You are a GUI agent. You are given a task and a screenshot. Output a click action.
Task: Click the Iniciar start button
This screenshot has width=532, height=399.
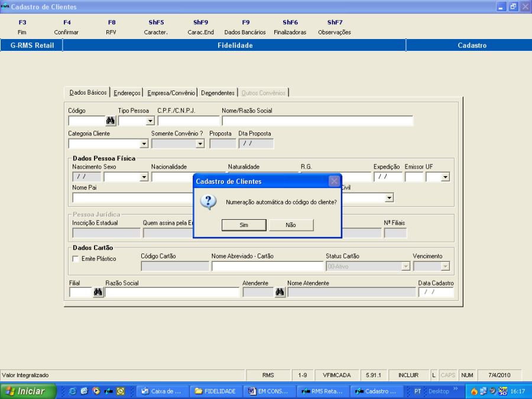pyautogui.click(x=28, y=391)
